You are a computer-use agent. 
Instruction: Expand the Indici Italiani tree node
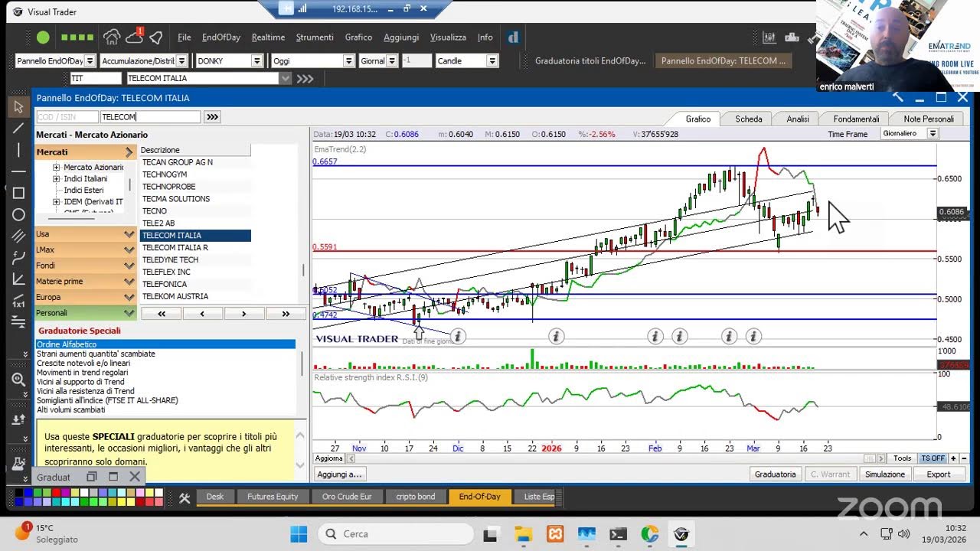(x=56, y=178)
